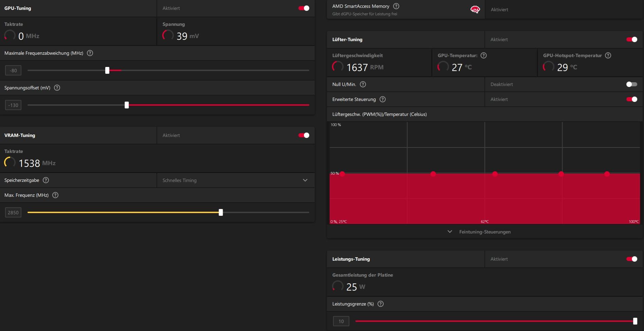Disable the Leistungs-Tuning switch
Screen dimensions: 644x331
[x=632, y=259]
